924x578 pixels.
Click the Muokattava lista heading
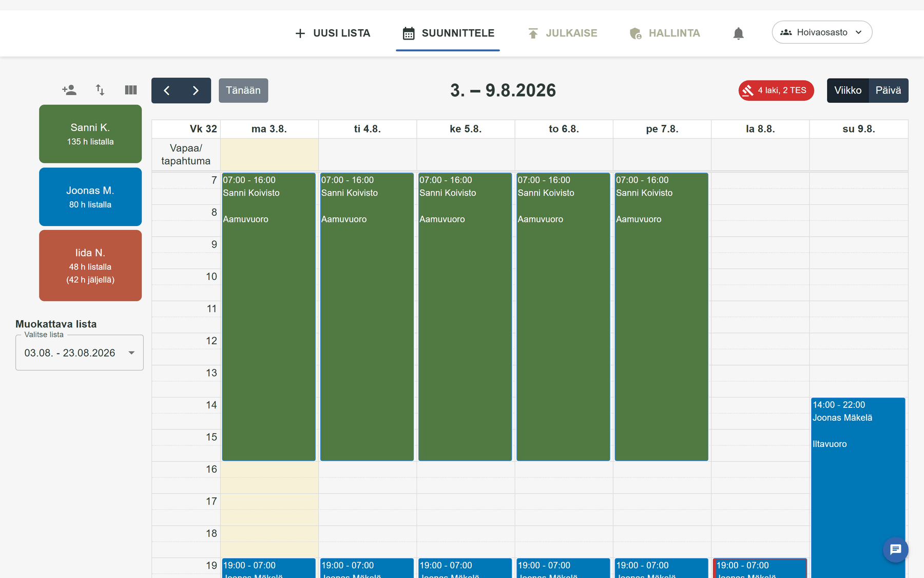coord(56,324)
